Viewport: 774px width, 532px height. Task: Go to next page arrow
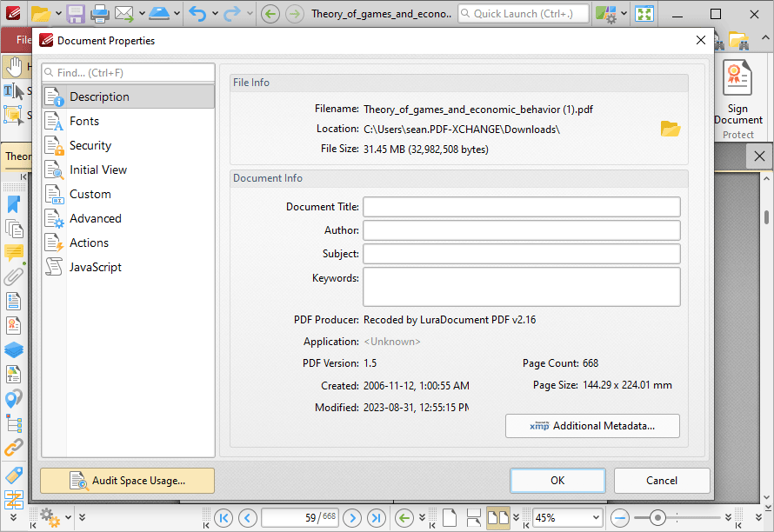[352, 518]
